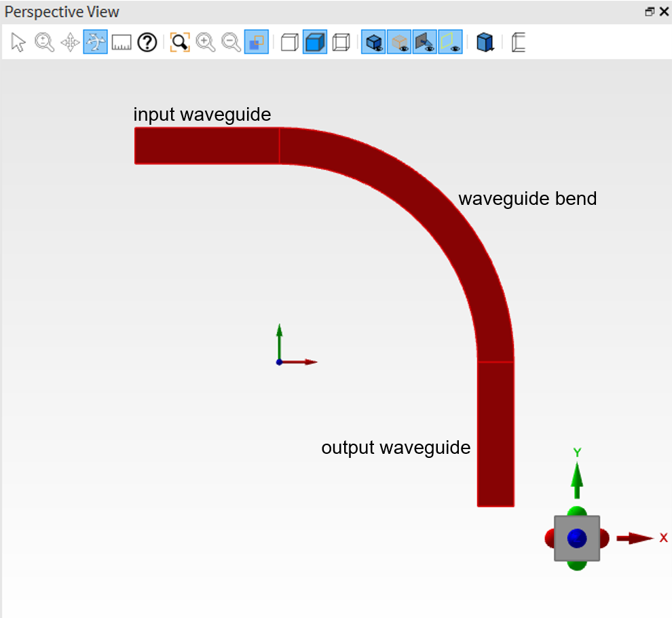Toggle gray plane source visibility eye

pos(425,42)
